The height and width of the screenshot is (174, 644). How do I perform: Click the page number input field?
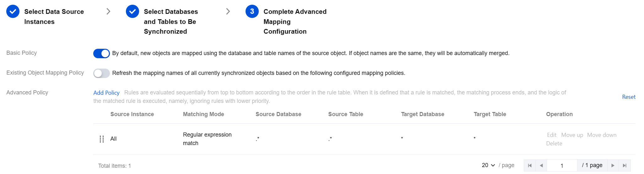(562, 166)
